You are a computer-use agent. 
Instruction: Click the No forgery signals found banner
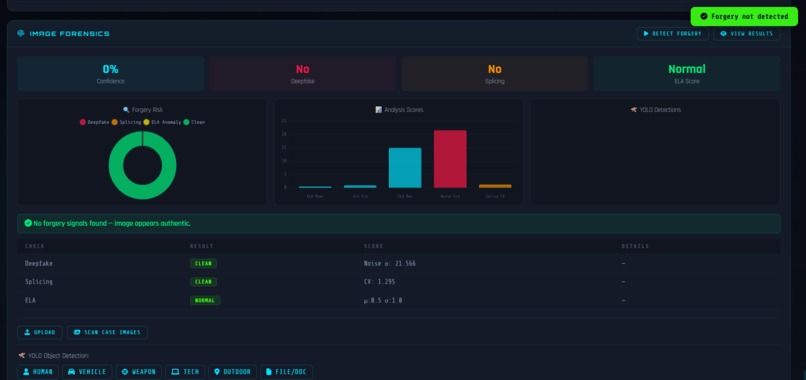click(x=398, y=223)
